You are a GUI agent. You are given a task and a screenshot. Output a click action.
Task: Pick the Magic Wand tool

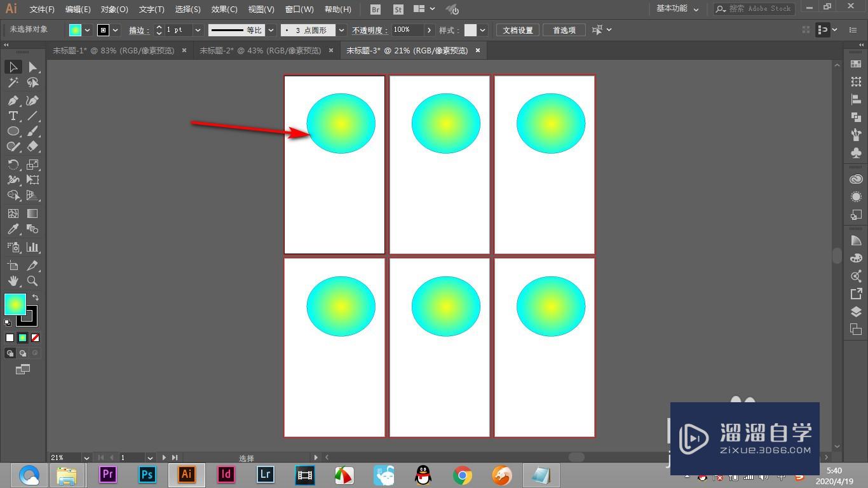pos(13,83)
